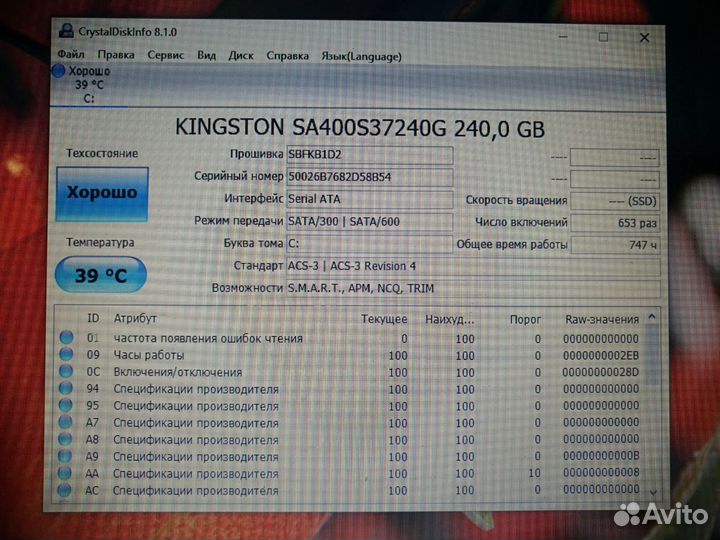Click status icon of attribute AC row
Viewport: 720px width, 540px height.
coord(64,490)
